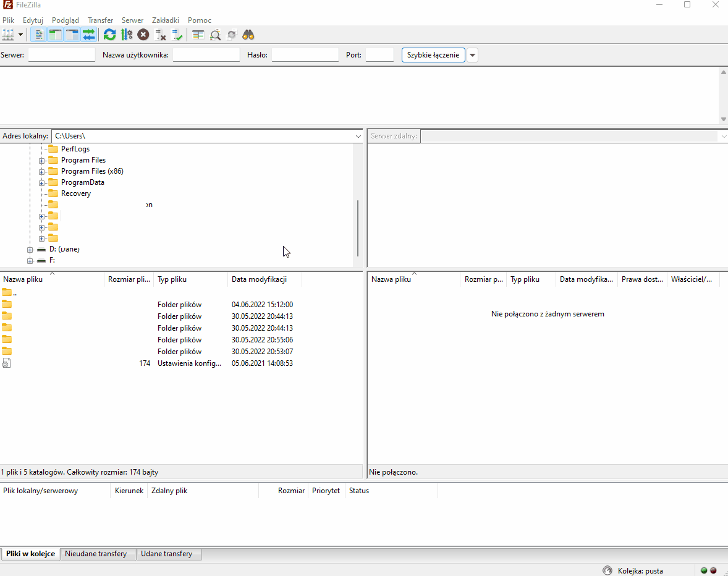Click the Serwer input field
This screenshot has height=576, width=728.
pyautogui.click(x=62, y=55)
